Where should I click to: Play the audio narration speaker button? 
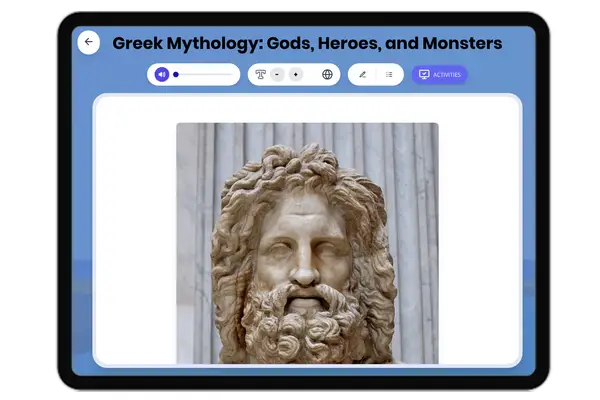coord(161,74)
